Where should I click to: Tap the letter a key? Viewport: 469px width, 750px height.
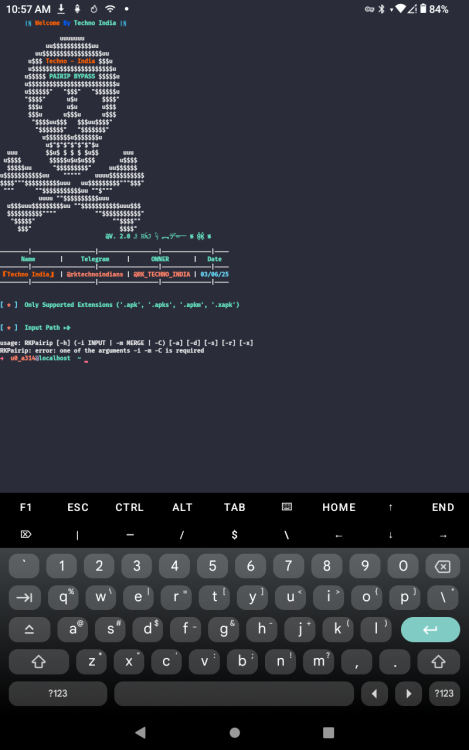click(x=73, y=629)
